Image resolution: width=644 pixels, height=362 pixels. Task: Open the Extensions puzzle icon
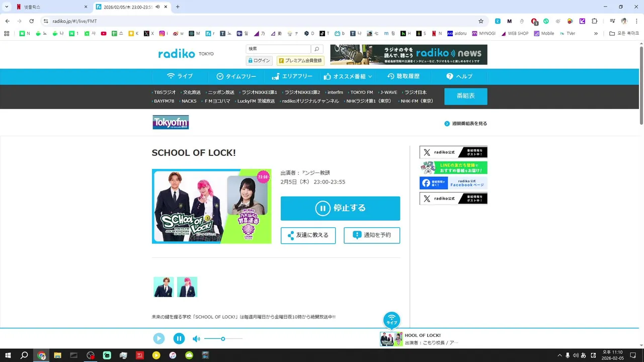(594, 21)
